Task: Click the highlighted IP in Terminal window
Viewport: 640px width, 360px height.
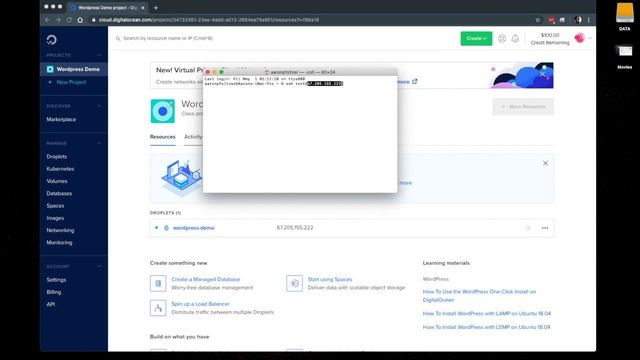Action: click(325, 83)
